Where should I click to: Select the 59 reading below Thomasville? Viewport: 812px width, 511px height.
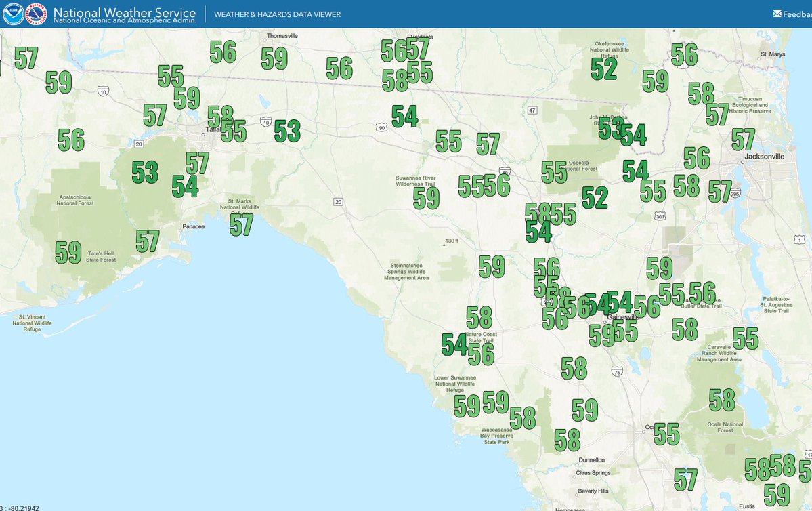[274, 58]
